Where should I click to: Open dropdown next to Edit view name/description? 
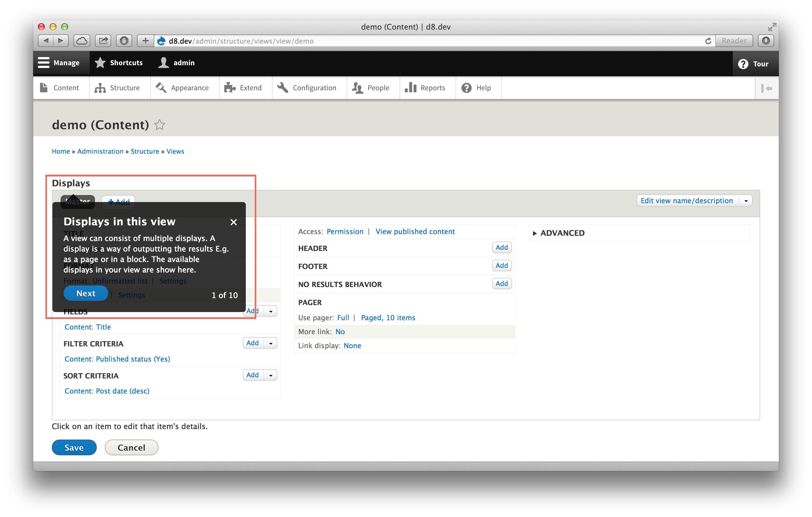[x=746, y=201]
